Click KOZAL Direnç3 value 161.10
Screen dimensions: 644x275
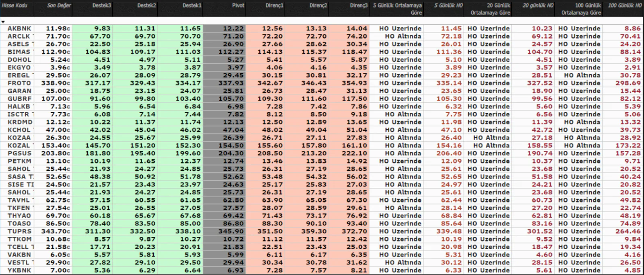click(x=354, y=146)
